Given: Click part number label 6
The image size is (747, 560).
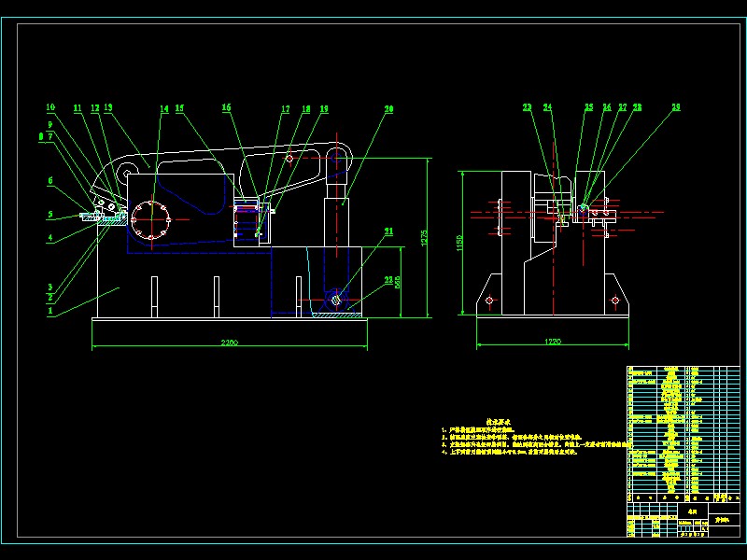Looking at the screenshot, I should [50, 180].
